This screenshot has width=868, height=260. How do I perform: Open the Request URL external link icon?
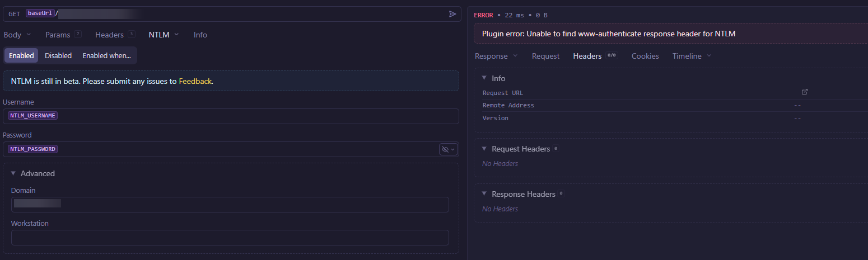tap(805, 92)
